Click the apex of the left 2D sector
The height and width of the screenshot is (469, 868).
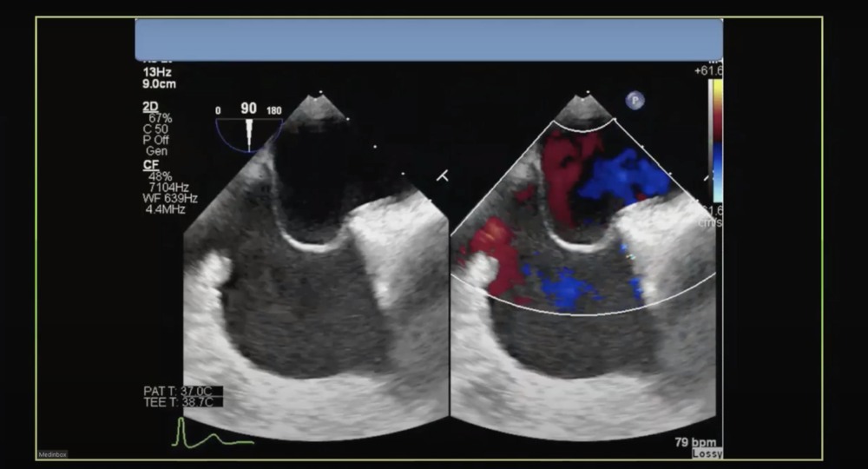317,94
